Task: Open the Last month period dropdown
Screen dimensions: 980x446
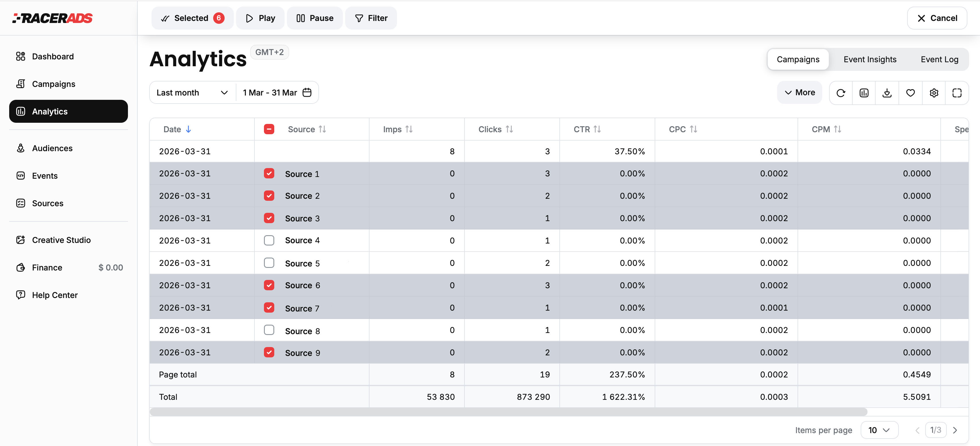Action: (192, 92)
